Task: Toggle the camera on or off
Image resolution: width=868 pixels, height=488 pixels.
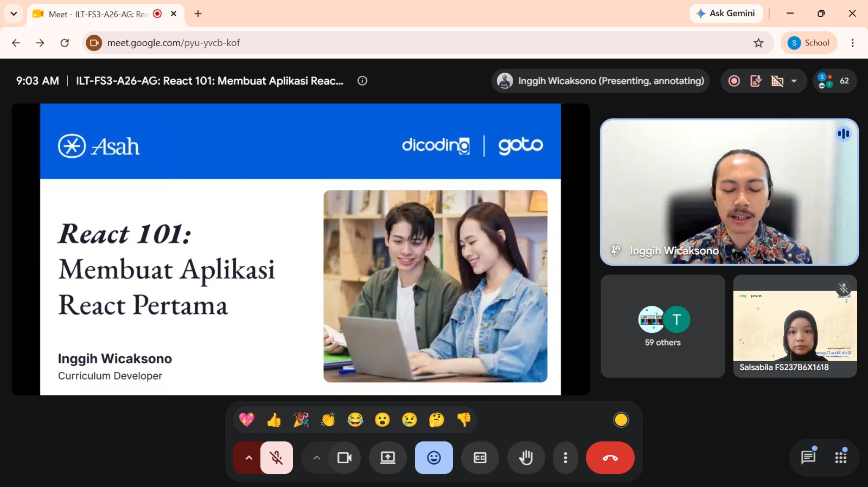Action: tap(344, 458)
